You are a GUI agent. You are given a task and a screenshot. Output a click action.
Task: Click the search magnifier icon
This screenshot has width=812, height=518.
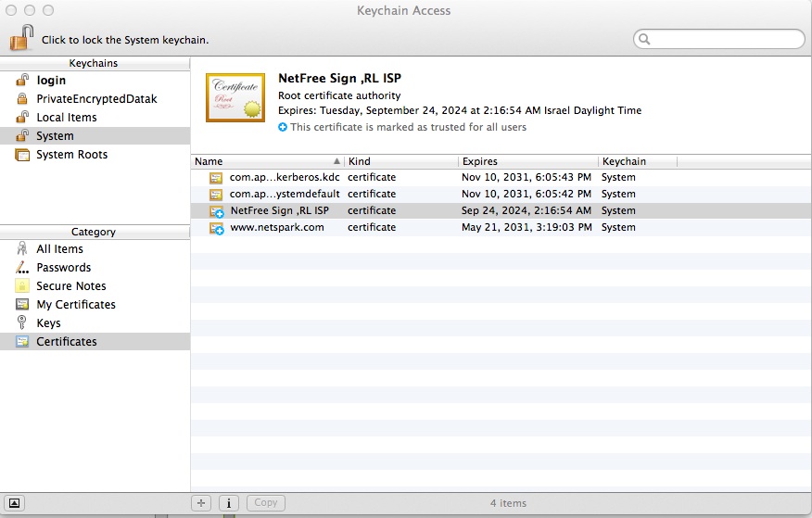coord(644,39)
